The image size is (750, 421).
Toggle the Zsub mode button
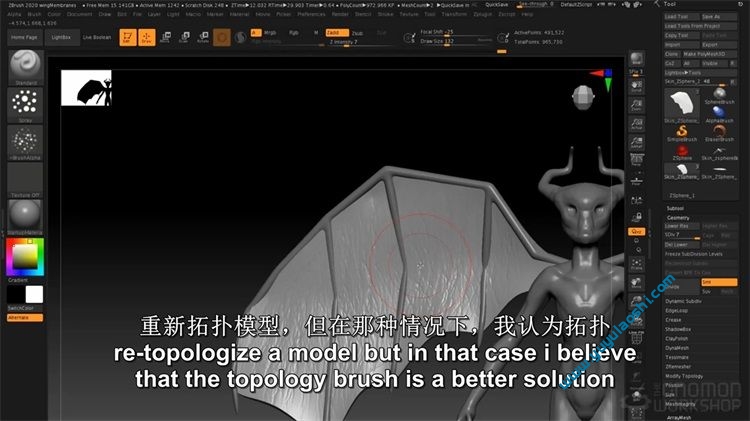coord(358,33)
